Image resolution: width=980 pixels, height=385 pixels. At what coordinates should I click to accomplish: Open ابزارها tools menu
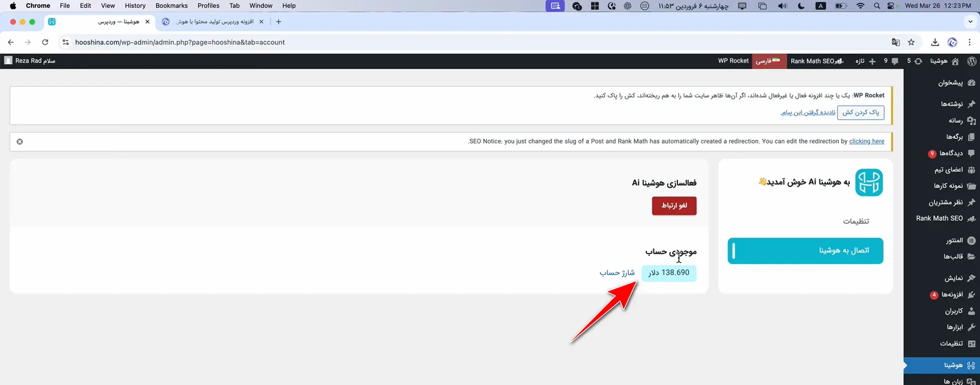coord(961,327)
